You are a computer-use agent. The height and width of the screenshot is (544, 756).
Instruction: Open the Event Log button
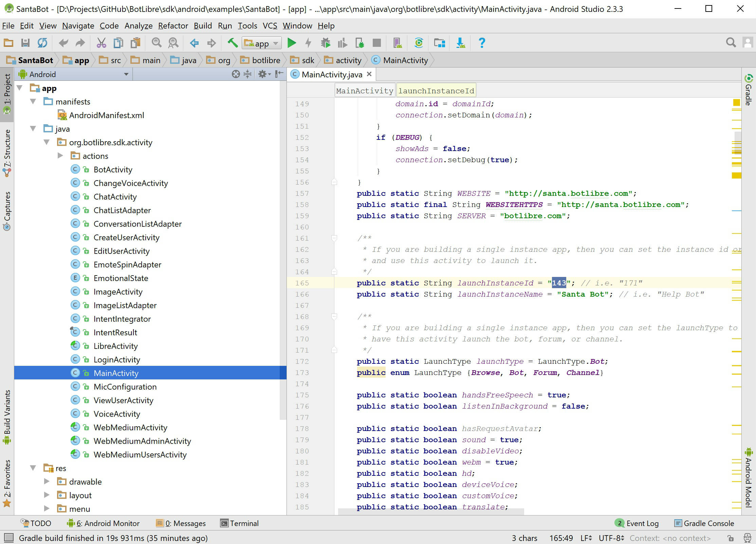(637, 523)
